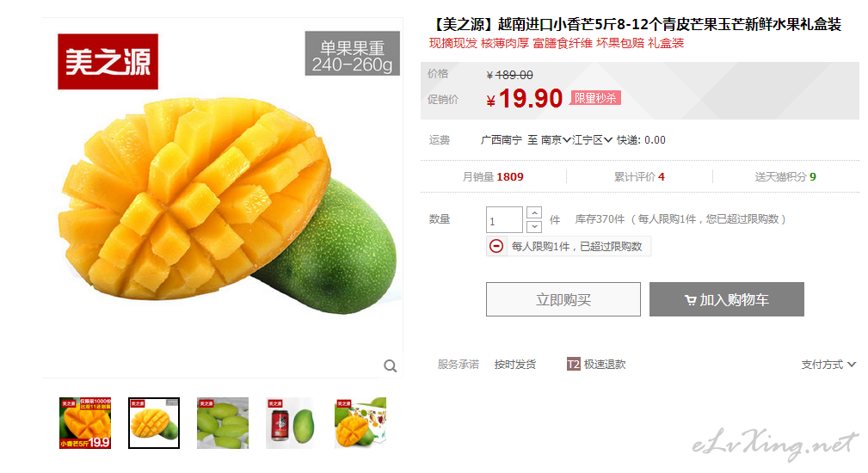Click the T2 极速退款 badge icon
Screen dimensions: 868x473
click(574, 364)
